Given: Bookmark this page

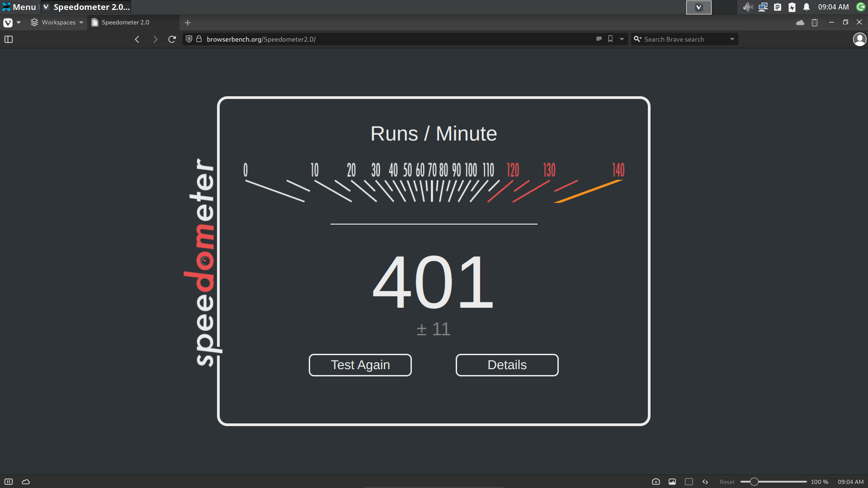Looking at the screenshot, I should pos(610,39).
